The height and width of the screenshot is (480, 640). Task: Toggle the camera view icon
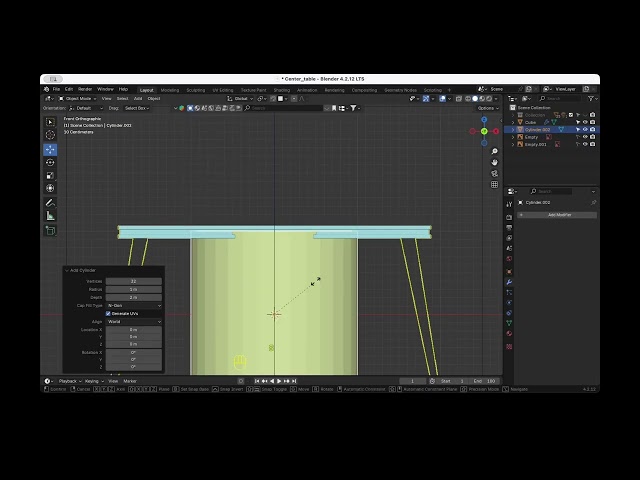point(494,173)
